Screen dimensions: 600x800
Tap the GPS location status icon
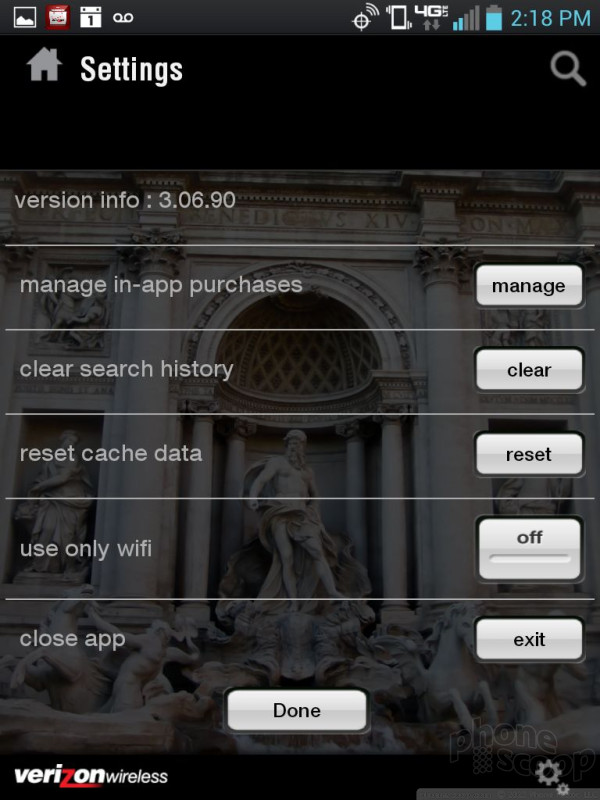365,18
